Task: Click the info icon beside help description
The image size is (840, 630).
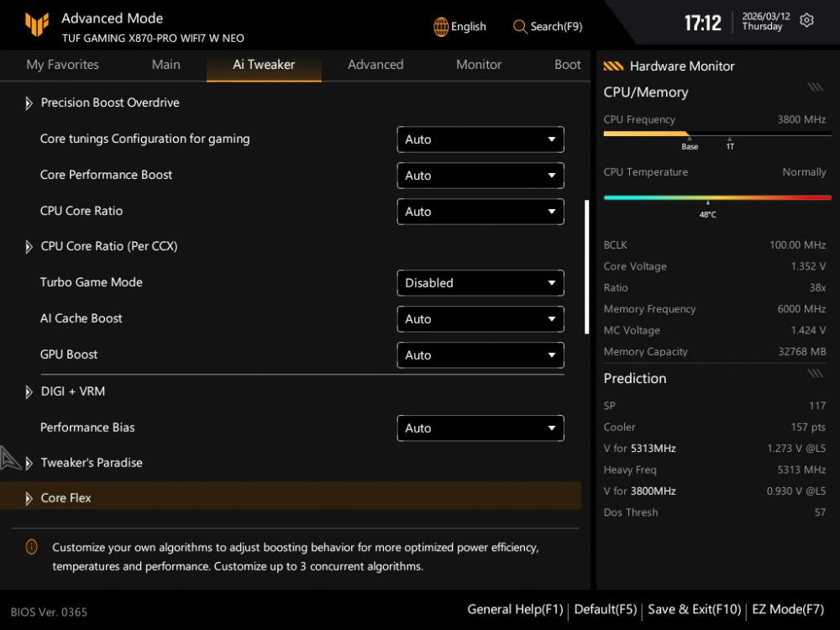Action: [31, 547]
